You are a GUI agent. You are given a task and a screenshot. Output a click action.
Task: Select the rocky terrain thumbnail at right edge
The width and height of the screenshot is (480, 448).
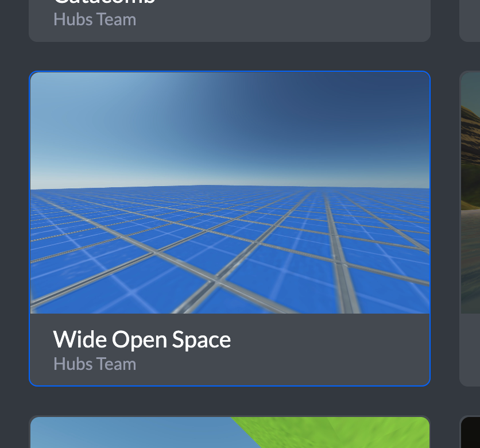(471, 193)
